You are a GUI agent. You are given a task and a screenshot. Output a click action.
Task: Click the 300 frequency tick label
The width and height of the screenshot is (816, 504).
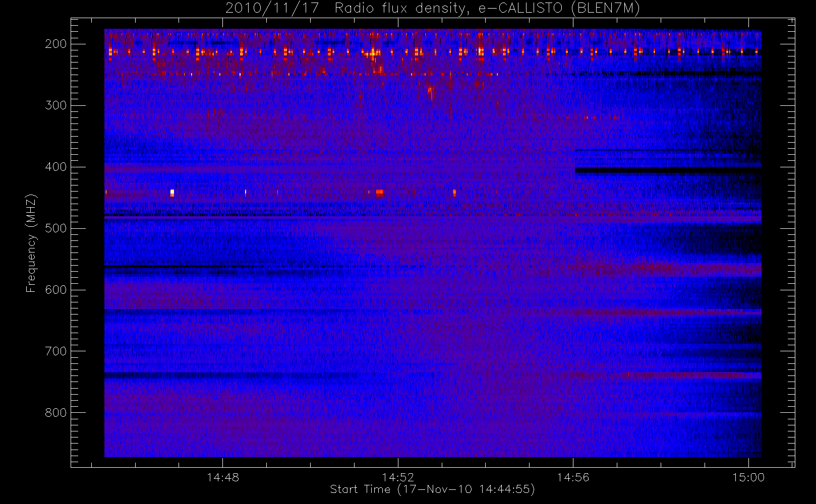point(55,105)
